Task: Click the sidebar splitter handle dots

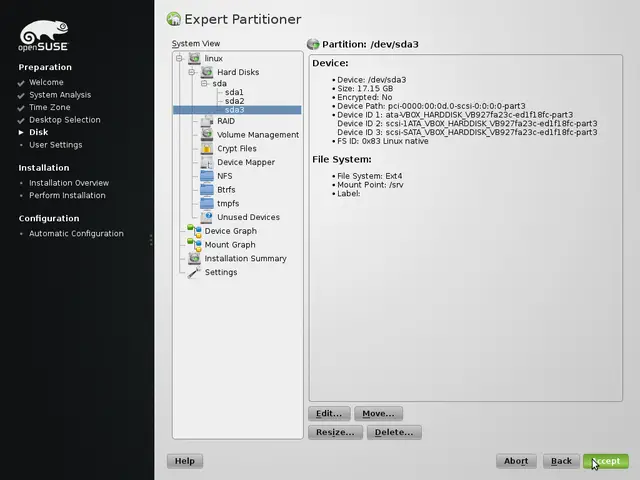Action: (151, 240)
